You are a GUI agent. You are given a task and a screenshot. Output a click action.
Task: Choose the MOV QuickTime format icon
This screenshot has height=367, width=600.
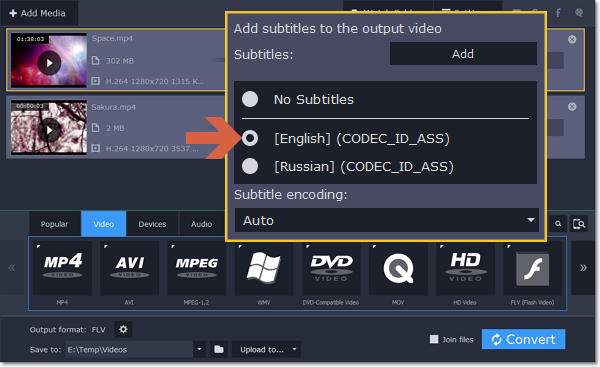click(x=398, y=268)
